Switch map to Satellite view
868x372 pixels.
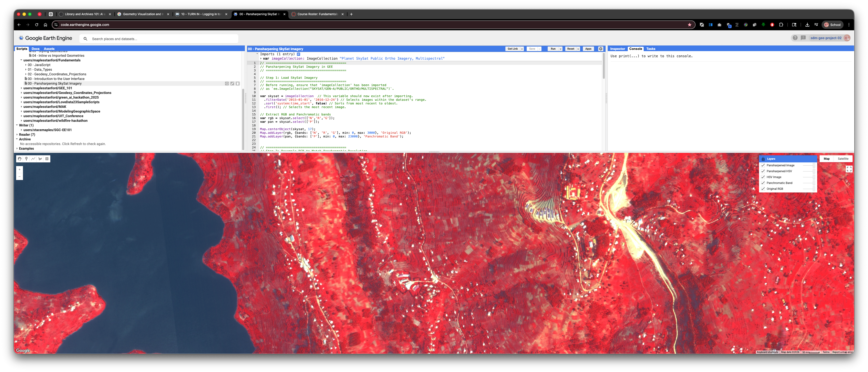[843, 159]
